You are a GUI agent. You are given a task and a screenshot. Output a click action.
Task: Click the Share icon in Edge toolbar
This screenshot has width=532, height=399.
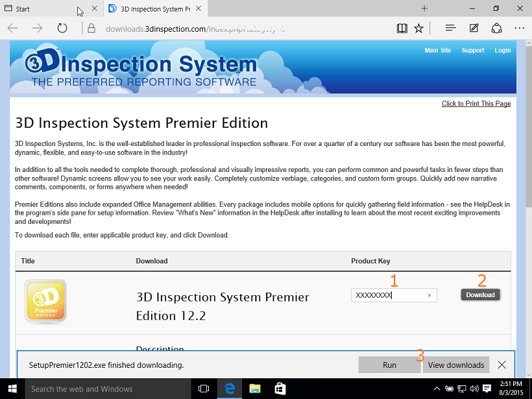496,28
